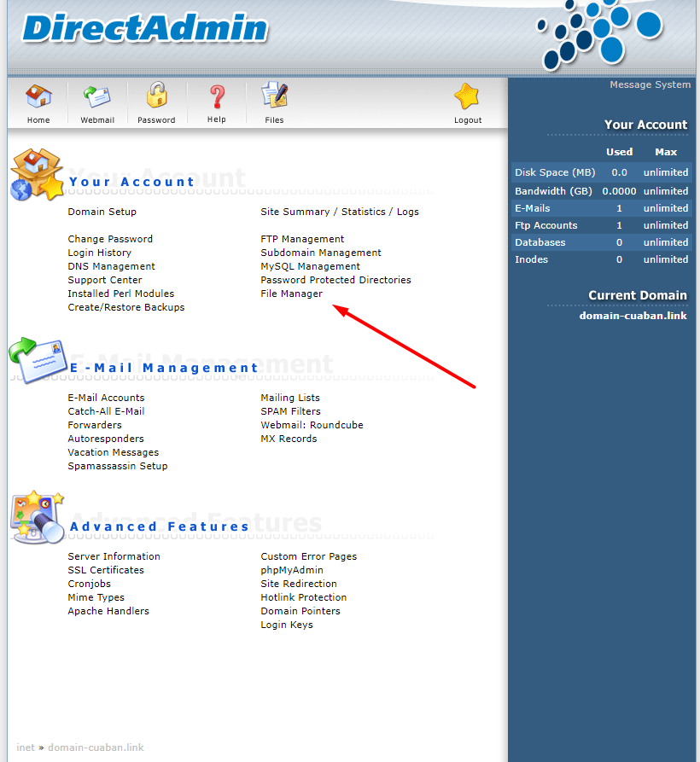Click the Files document icon
700x762 pixels.
click(275, 95)
